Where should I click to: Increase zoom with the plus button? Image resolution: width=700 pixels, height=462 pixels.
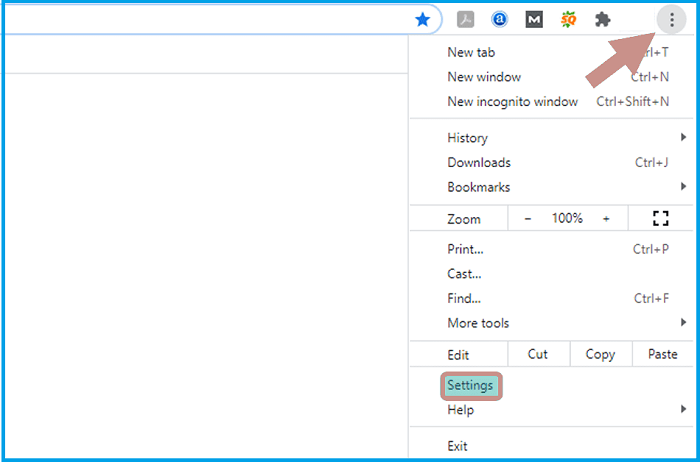(606, 219)
